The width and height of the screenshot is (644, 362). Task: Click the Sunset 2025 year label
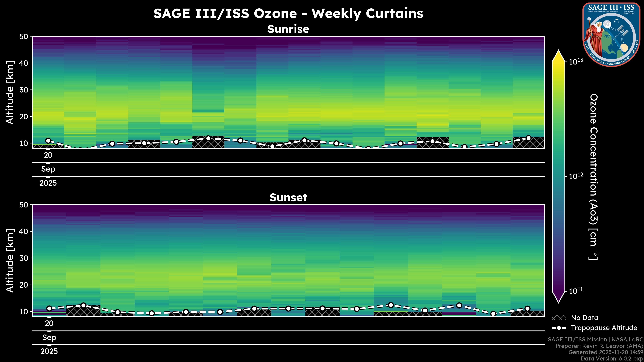49,351
